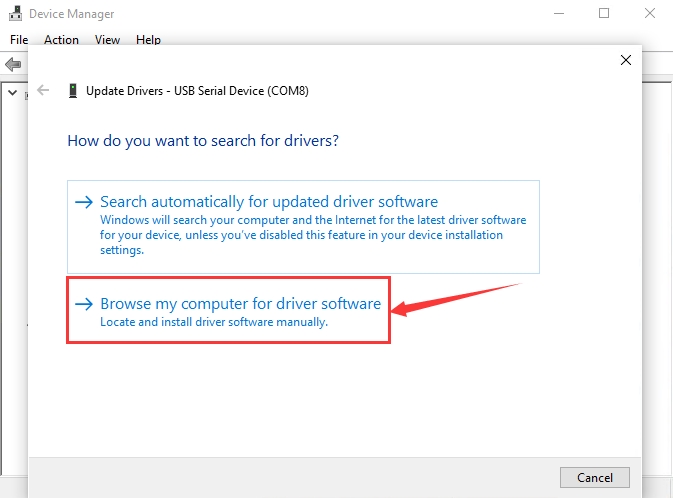Click the USB Serial Device icon in dialog header
The width and height of the screenshot is (673, 498).
coord(73,91)
